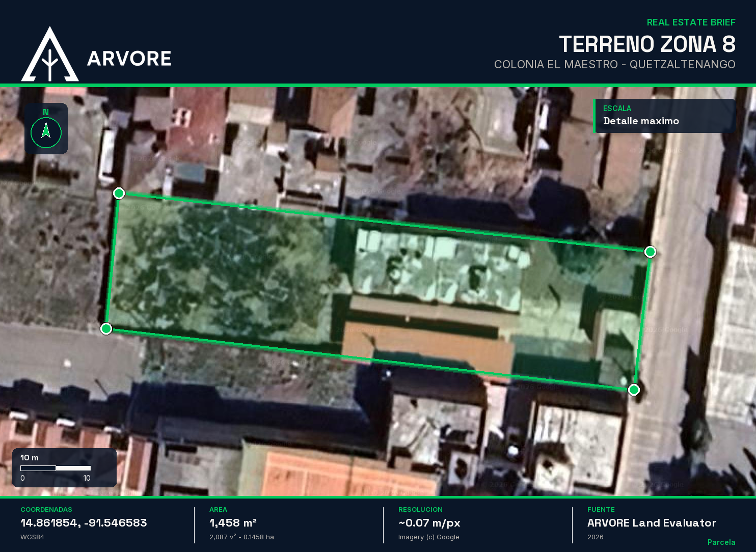
Task: Select the Colonia El Maestro location subtitle
Action: click(x=614, y=65)
